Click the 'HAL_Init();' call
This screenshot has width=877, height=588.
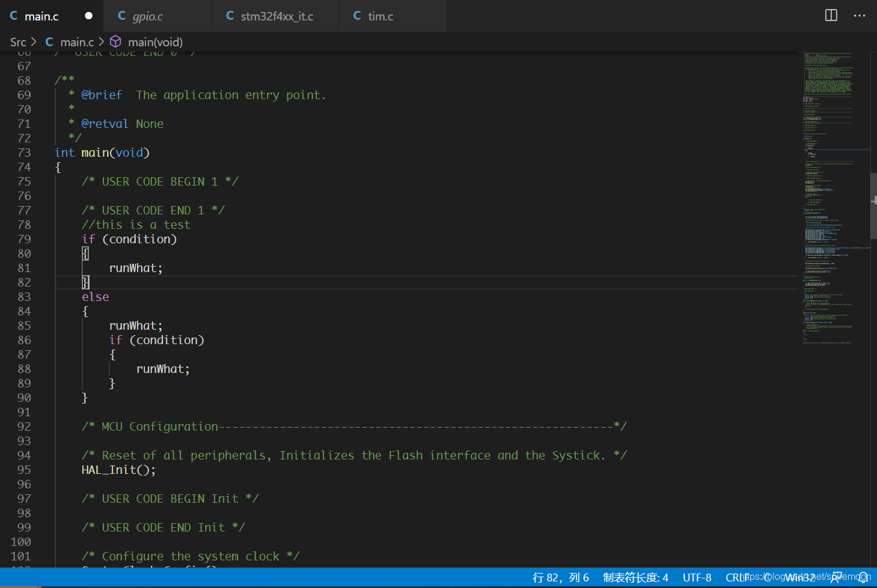point(118,470)
